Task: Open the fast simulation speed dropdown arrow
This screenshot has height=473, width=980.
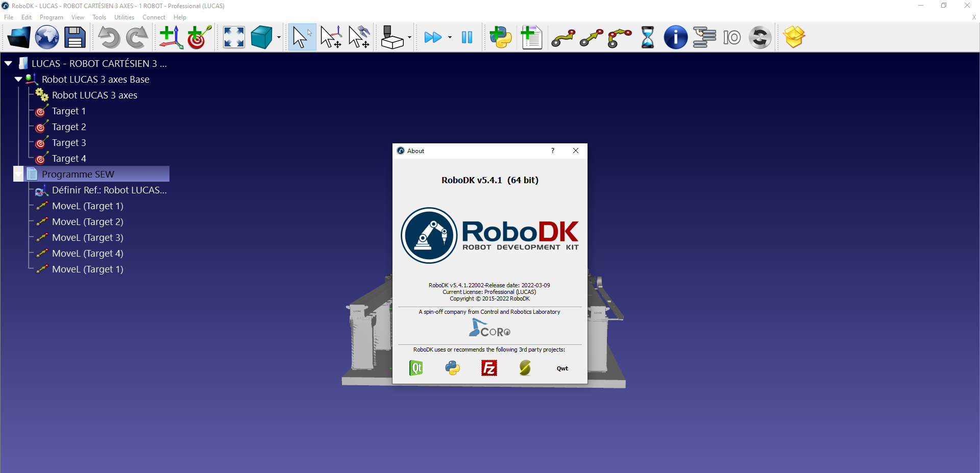Action: coord(450,37)
